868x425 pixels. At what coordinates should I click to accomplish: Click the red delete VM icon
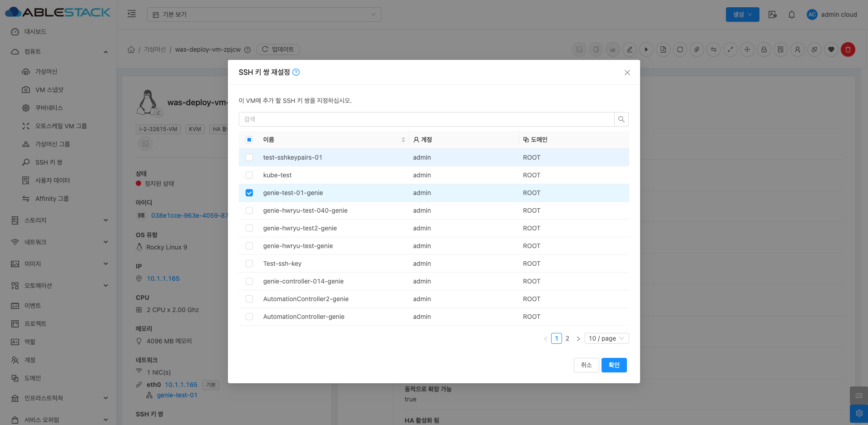click(848, 49)
